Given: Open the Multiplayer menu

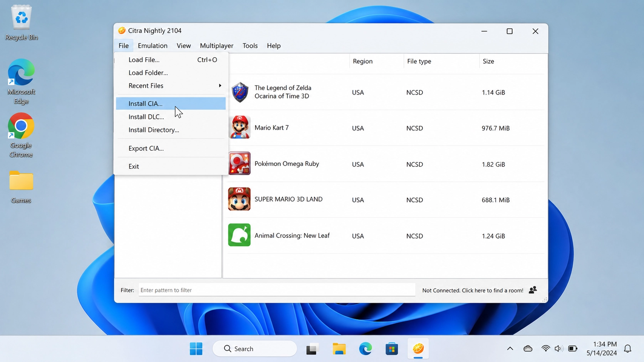Looking at the screenshot, I should click(x=216, y=46).
